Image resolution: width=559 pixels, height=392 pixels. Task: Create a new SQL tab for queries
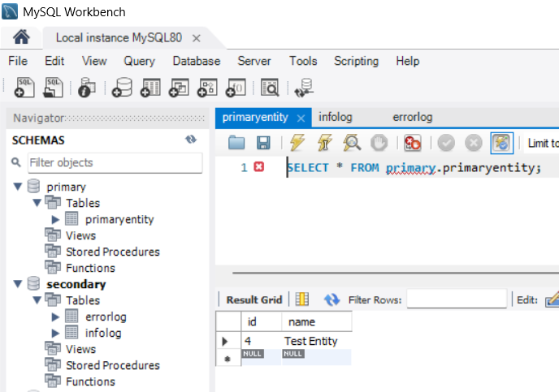point(24,88)
